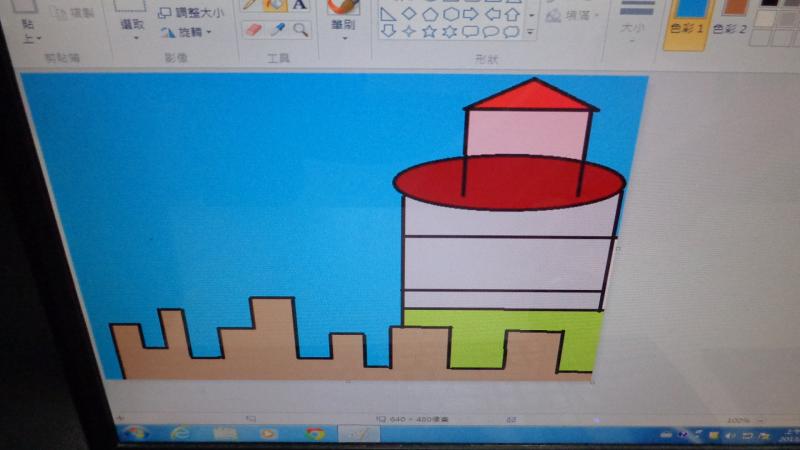800x450 pixels.
Task: Select the Text tool (A)
Action: (300, 5)
